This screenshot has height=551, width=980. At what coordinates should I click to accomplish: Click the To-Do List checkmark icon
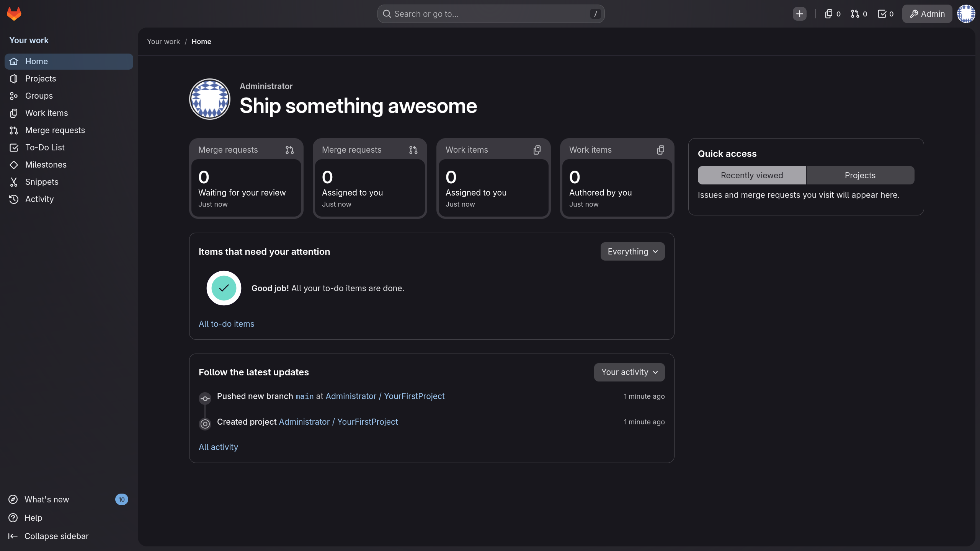(x=14, y=147)
